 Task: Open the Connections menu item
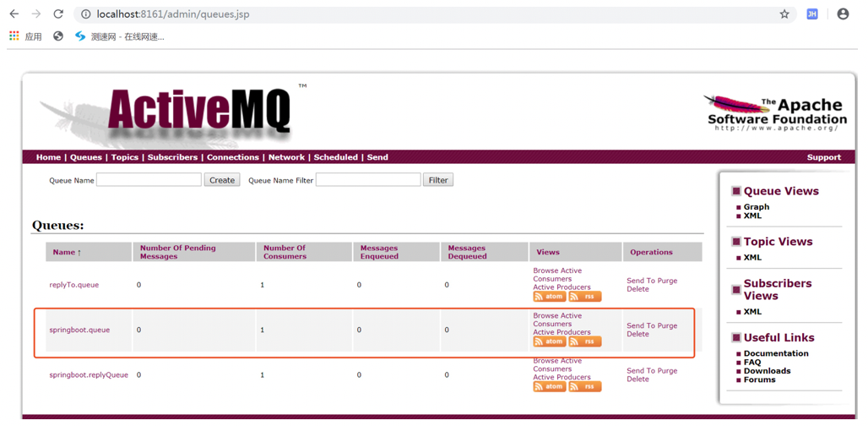coord(233,157)
